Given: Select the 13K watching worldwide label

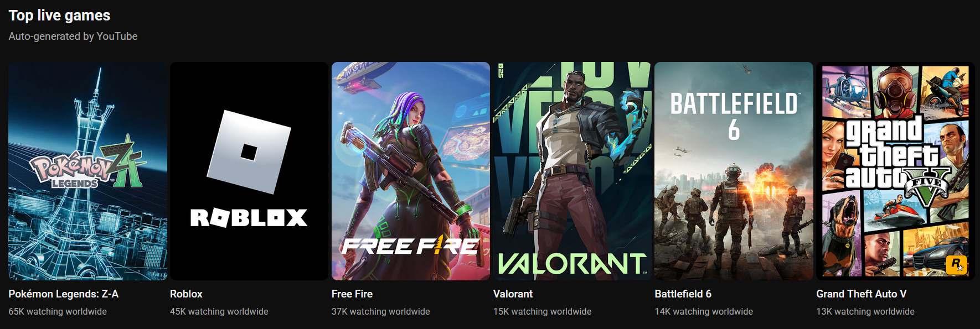Looking at the screenshot, I should [x=865, y=312].
